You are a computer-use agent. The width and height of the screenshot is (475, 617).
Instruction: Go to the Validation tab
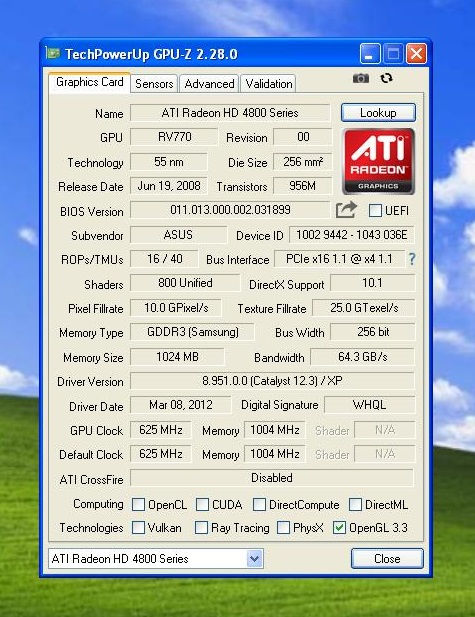(x=268, y=83)
